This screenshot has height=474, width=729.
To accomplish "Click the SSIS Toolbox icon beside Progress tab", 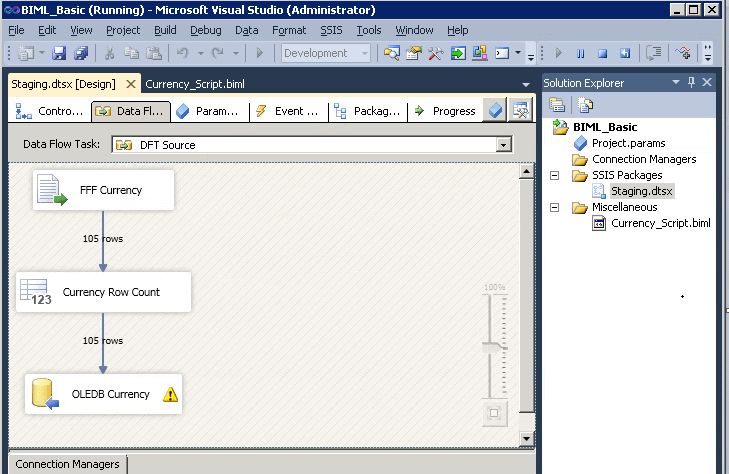I will click(x=520, y=111).
